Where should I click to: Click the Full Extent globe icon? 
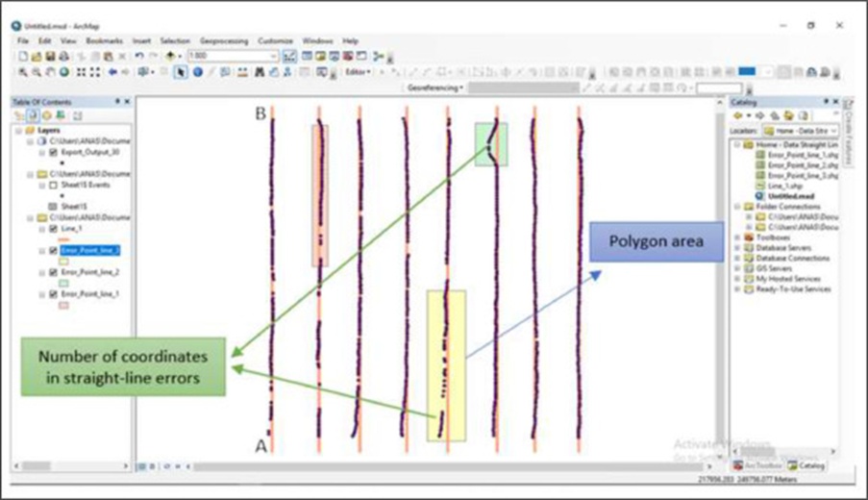coord(64,72)
